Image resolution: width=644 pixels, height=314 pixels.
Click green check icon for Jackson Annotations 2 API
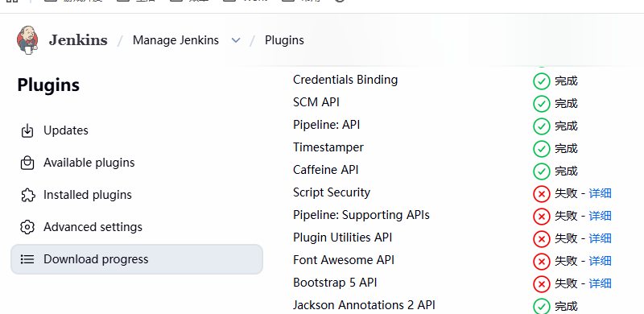pyautogui.click(x=541, y=306)
